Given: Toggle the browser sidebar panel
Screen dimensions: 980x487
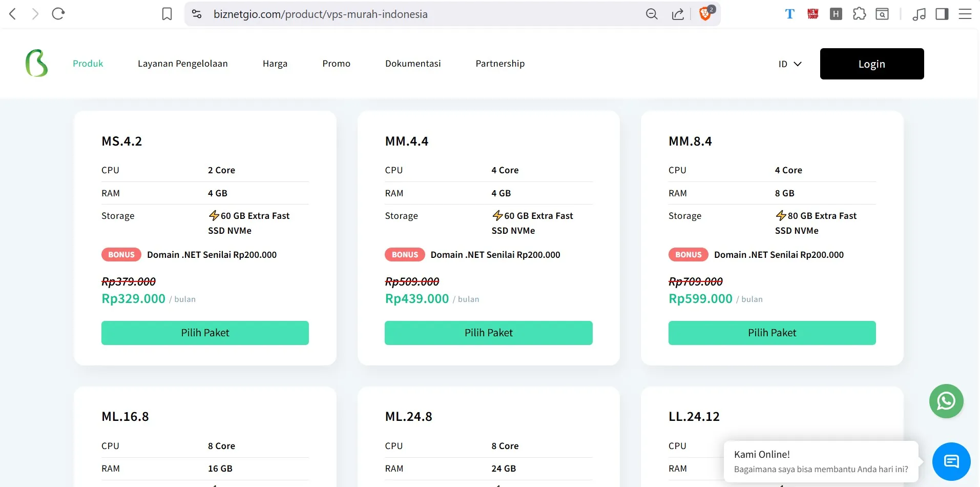Looking at the screenshot, I should [x=942, y=14].
